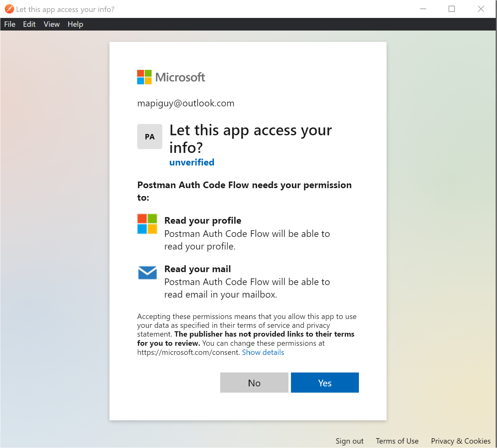This screenshot has width=497, height=448.
Task: Click the Read your profile heading
Action: click(x=203, y=221)
